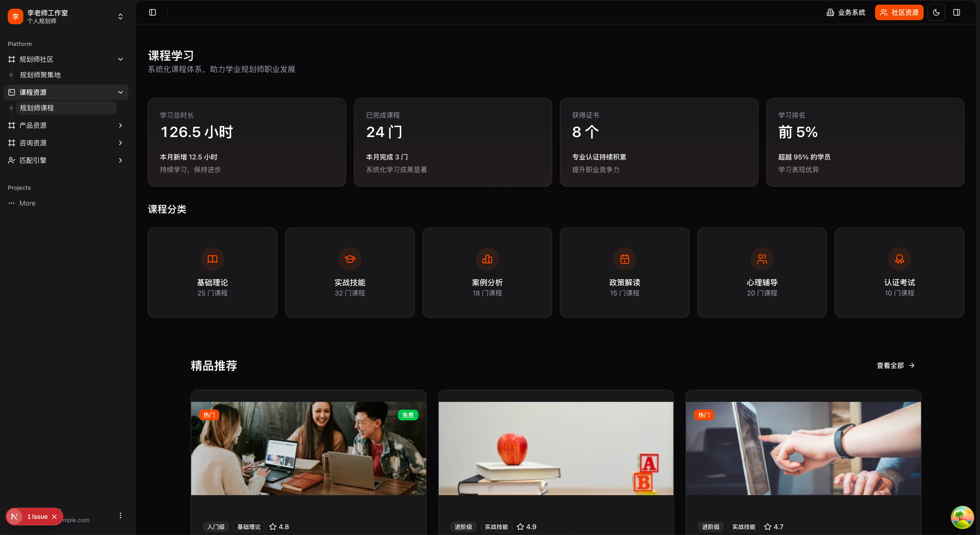
Task: Click the 实战技能 graduation cap icon
Action: tap(350, 259)
